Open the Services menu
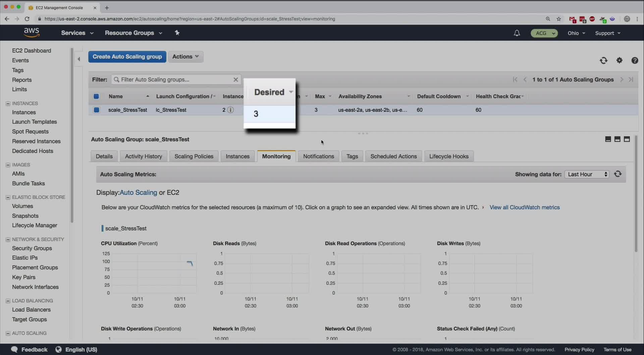644x355 pixels. (77, 33)
